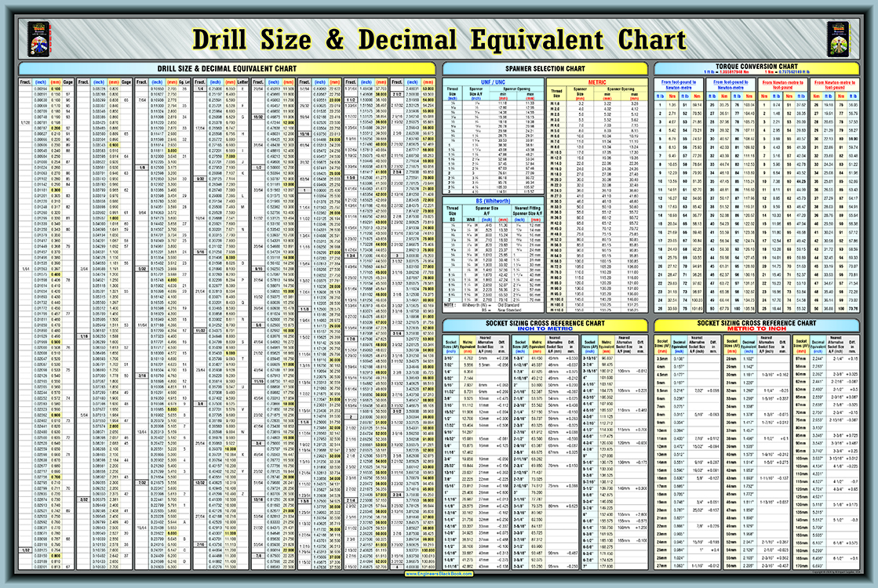Click the BS (Whitworth) table heading
This screenshot has height=588, width=878.
(494, 201)
